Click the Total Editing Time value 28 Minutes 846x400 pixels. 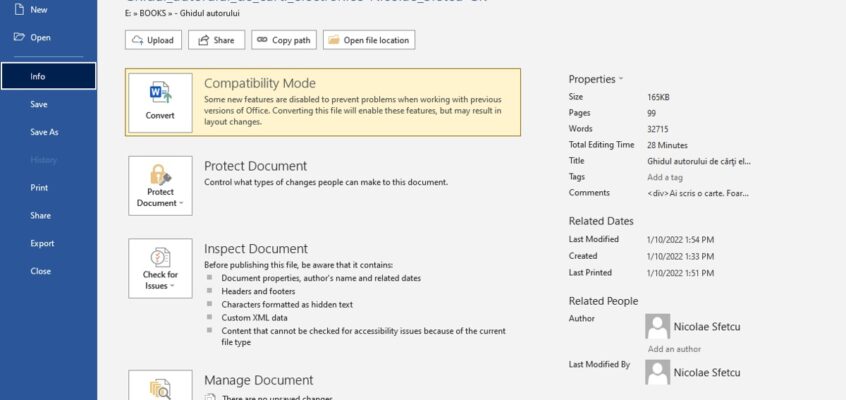pos(667,145)
